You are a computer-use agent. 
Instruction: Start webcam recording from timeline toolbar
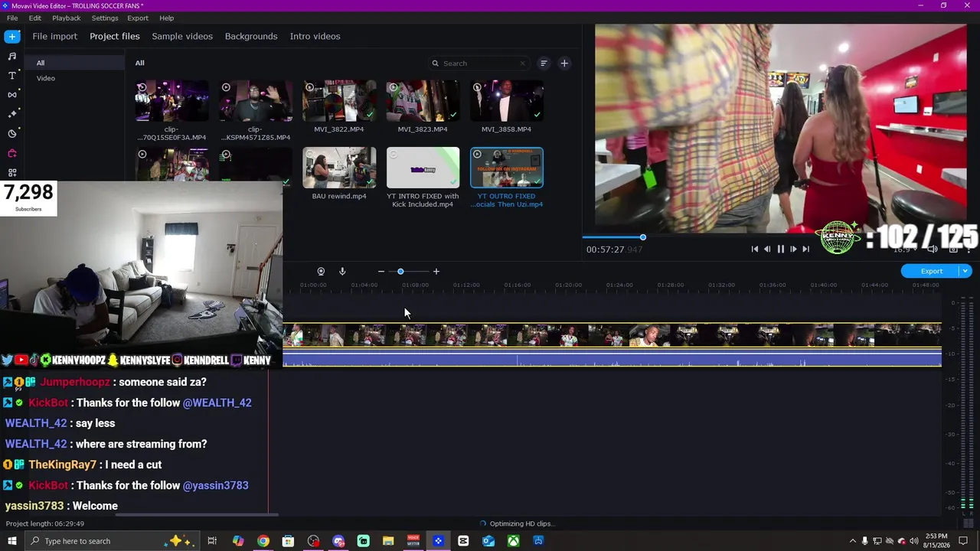(321, 272)
